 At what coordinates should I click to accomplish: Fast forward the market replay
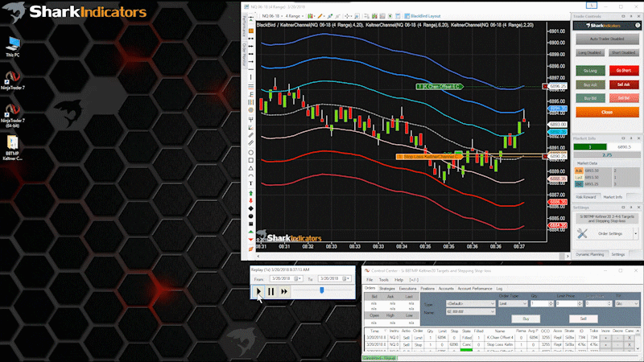[x=284, y=291]
